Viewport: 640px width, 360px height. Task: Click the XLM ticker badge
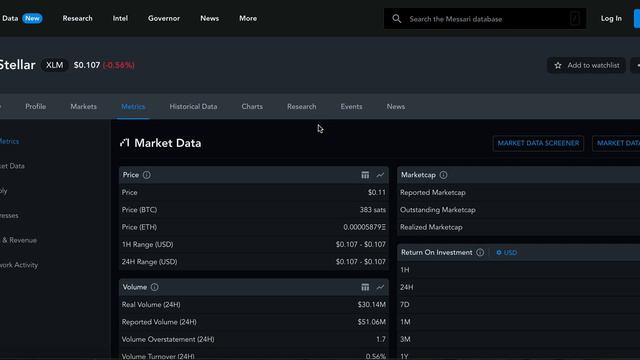click(54, 65)
